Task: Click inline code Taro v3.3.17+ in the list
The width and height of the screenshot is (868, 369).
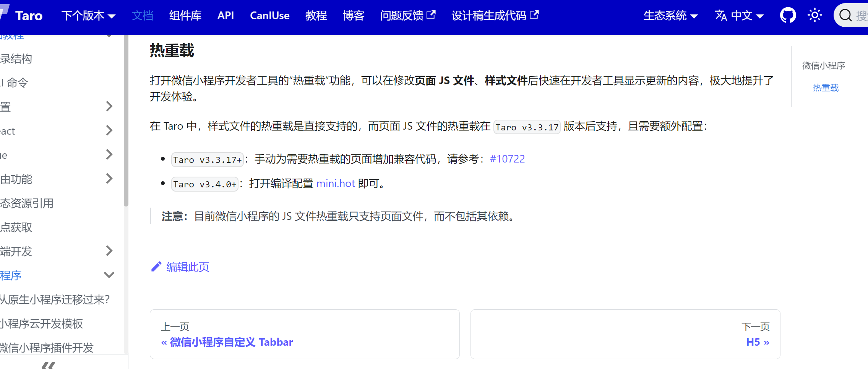Action: [x=208, y=159]
